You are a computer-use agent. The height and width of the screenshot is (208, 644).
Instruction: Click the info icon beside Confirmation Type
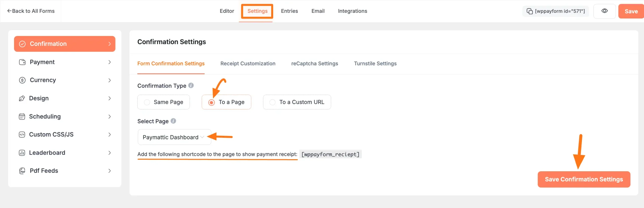[191, 86]
